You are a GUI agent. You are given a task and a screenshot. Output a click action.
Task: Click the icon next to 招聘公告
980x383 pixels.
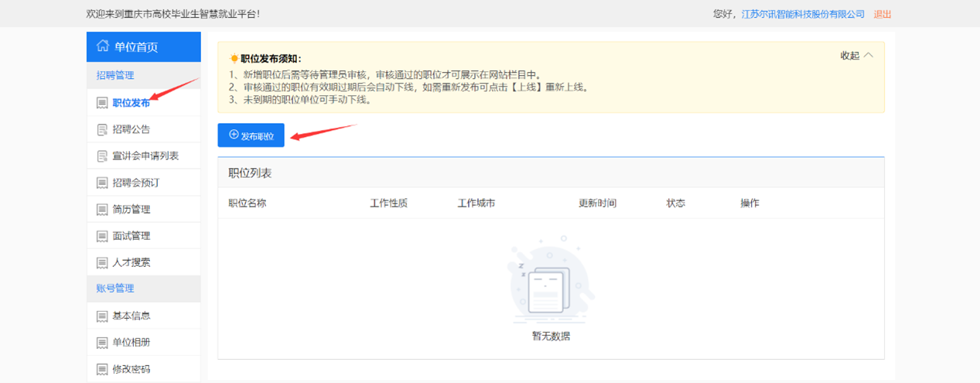(101, 129)
